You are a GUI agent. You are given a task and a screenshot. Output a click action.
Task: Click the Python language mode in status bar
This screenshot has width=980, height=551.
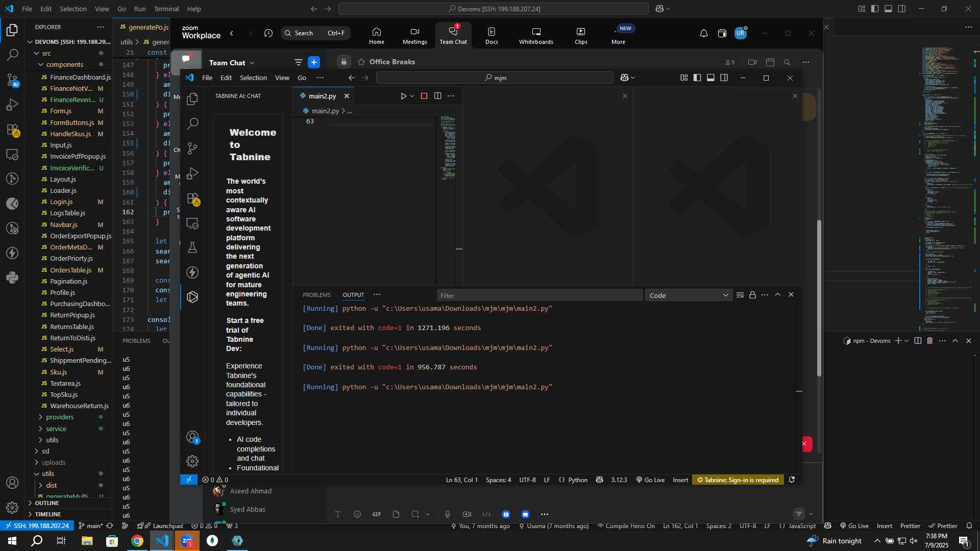(x=578, y=480)
